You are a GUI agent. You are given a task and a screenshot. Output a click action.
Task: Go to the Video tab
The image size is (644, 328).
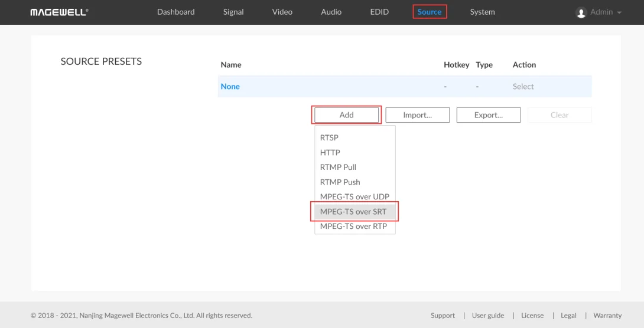pos(282,12)
